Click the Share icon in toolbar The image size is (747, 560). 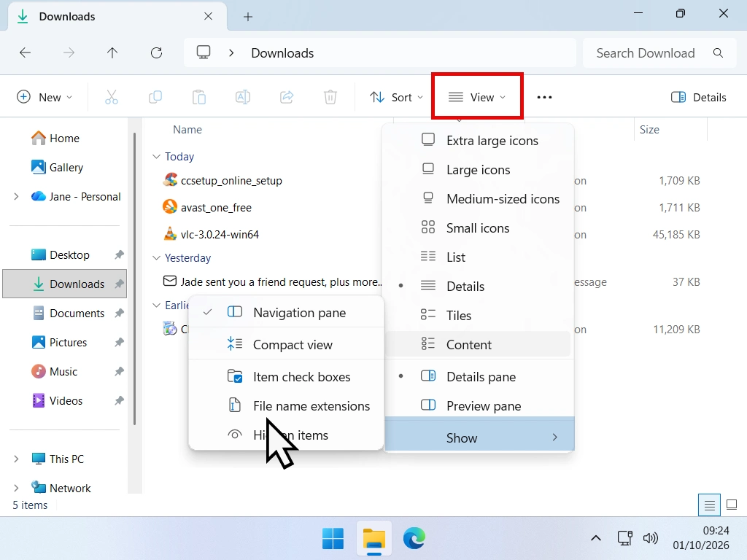pyautogui.click(x=287, y=97)
